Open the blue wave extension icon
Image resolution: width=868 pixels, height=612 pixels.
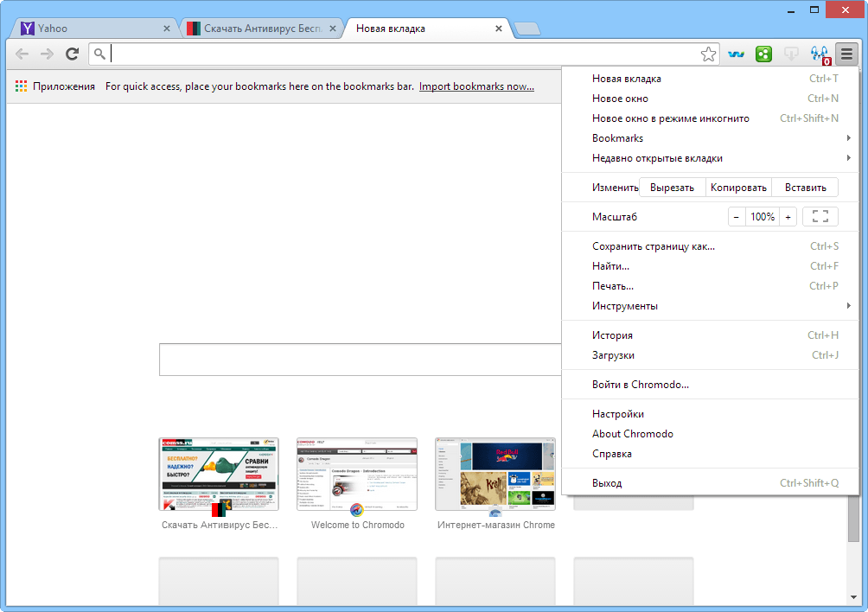736,54
